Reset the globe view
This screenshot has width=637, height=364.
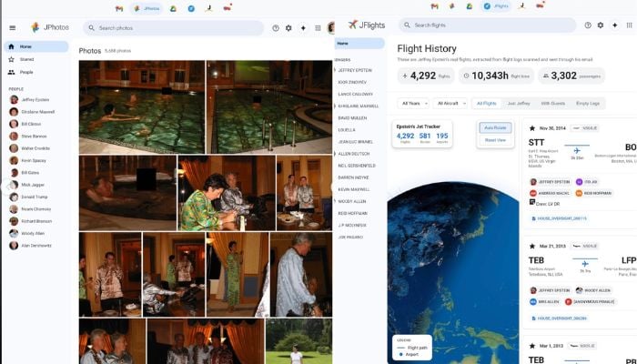[495, 140]
